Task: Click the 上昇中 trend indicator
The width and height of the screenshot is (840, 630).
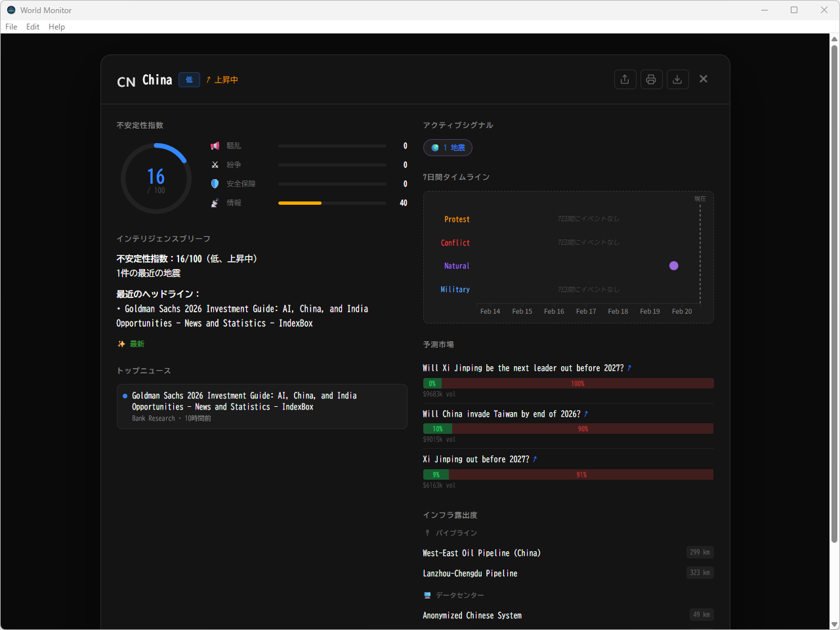Action: [x=222, y=80]
